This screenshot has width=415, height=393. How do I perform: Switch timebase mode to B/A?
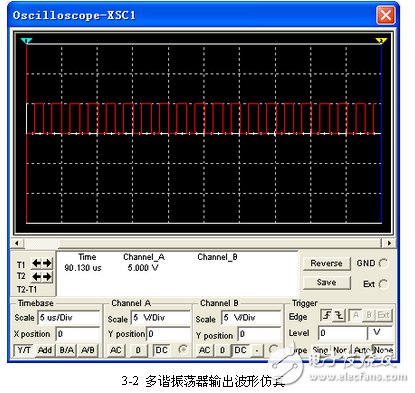pos(67,350)
